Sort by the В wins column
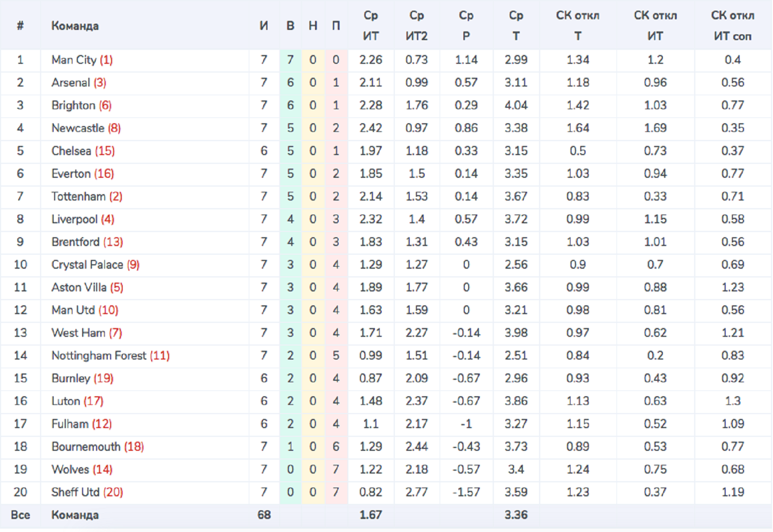This screenshot has width=773, height=532. [290, 26]
